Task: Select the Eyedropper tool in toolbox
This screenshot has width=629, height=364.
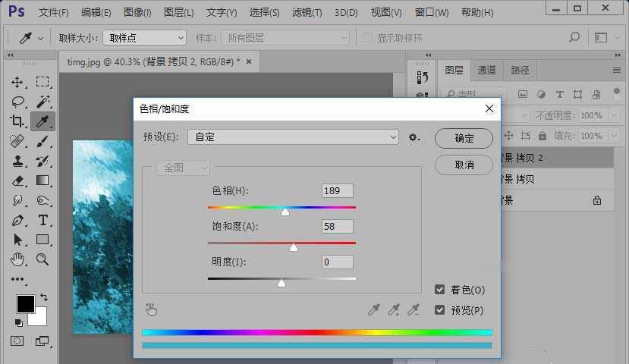Action: 42,121
